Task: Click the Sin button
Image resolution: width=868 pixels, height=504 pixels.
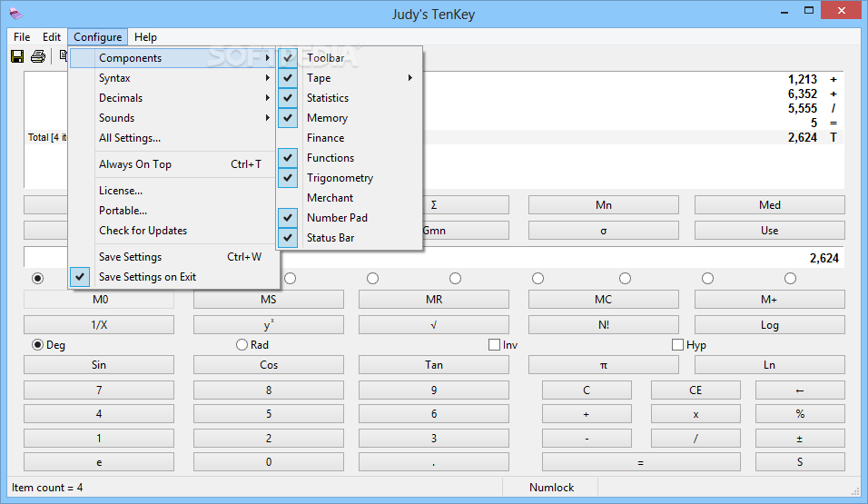Action: point(99,364)
